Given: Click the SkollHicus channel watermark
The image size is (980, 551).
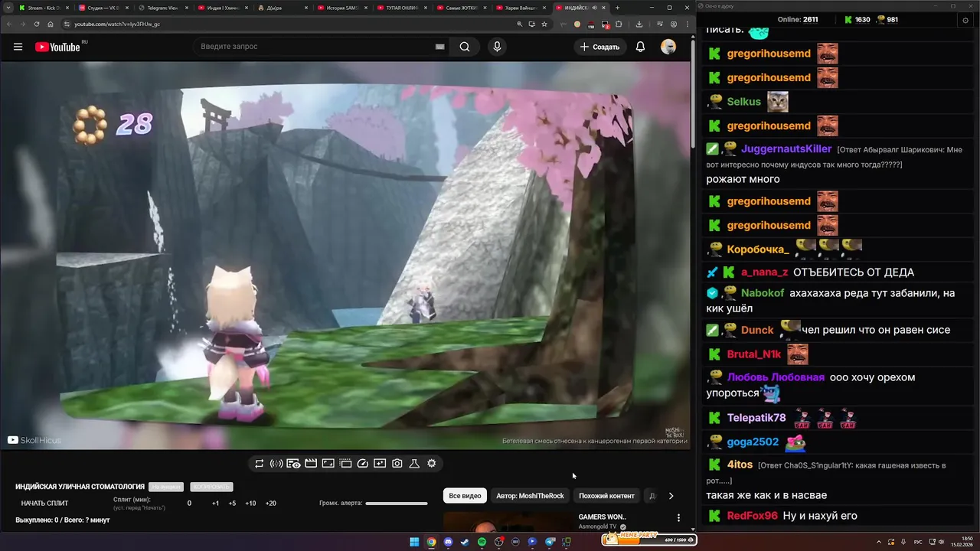Looking at the screenshot, I should click(x=34, y=440).
